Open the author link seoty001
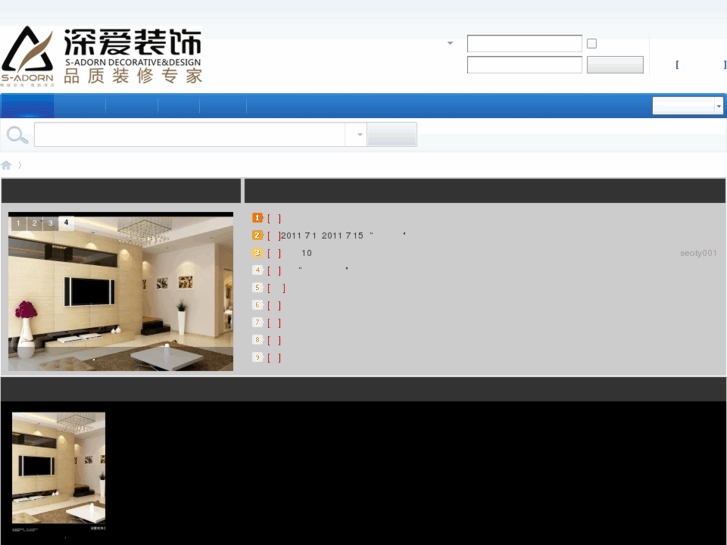The image size is (727, 545). coord(698,253)
